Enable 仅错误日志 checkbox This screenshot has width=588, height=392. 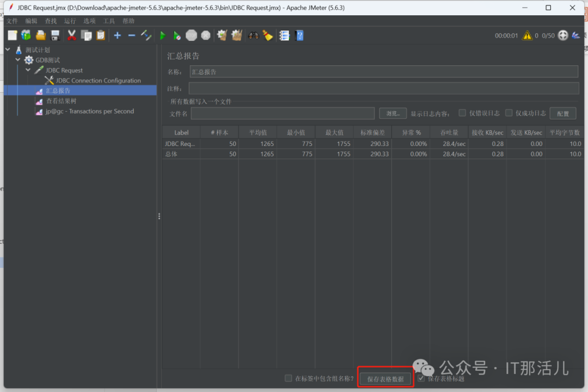click(x=462, y=113)
